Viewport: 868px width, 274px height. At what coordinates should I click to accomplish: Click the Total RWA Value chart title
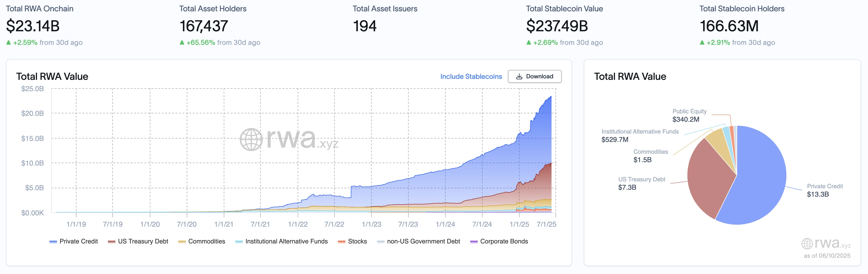click(x=52, y=76)
